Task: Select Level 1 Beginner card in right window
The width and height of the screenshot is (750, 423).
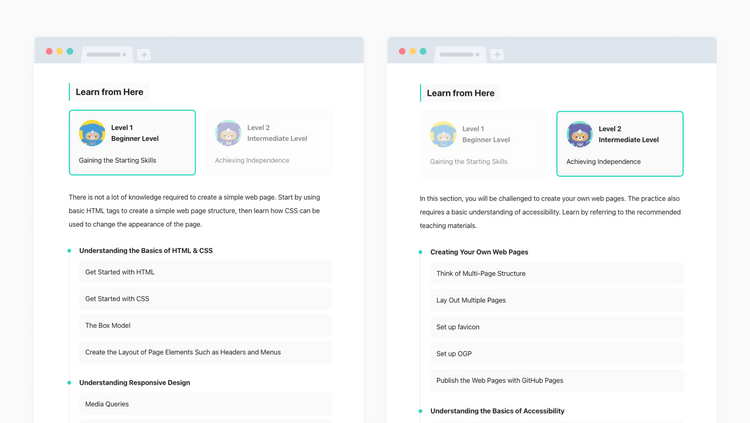Action: pos(484,144)
